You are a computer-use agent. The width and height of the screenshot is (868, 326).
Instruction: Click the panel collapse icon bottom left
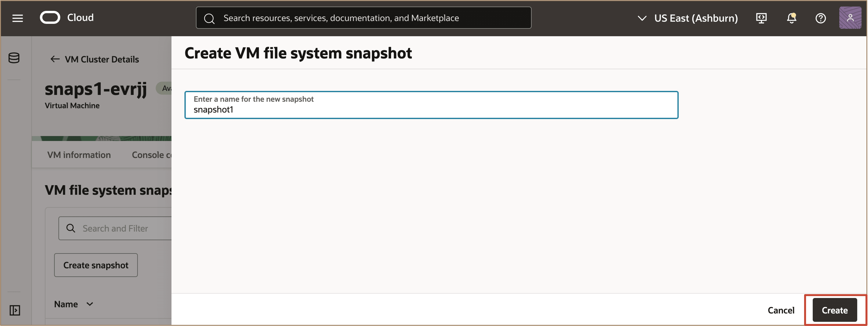pyautogui.click(x=15, y=310)
